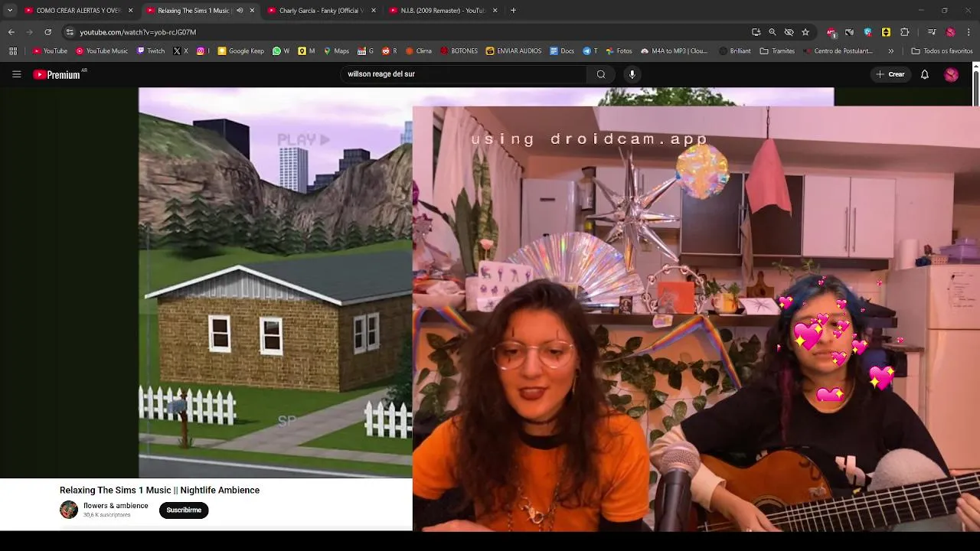Open Google Keep bookmark
Screen dimensions: 980x551
[x=241, y=51]
